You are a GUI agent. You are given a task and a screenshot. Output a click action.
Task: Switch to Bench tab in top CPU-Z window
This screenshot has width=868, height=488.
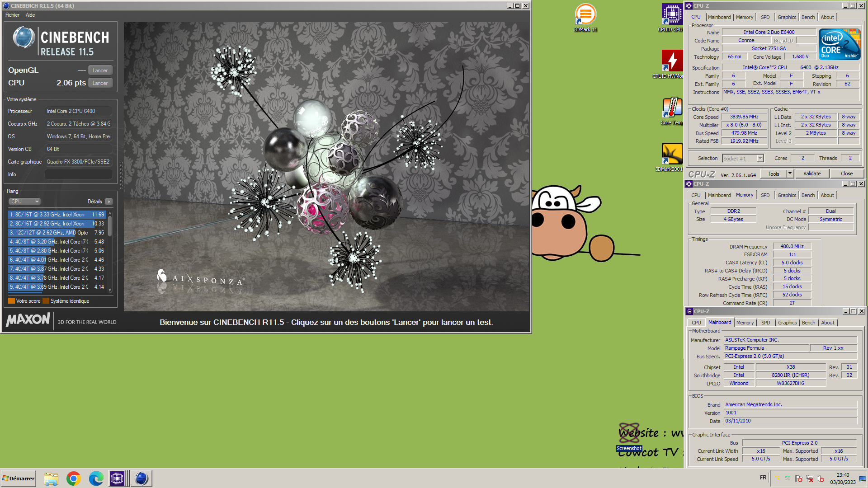coord(808,17)
